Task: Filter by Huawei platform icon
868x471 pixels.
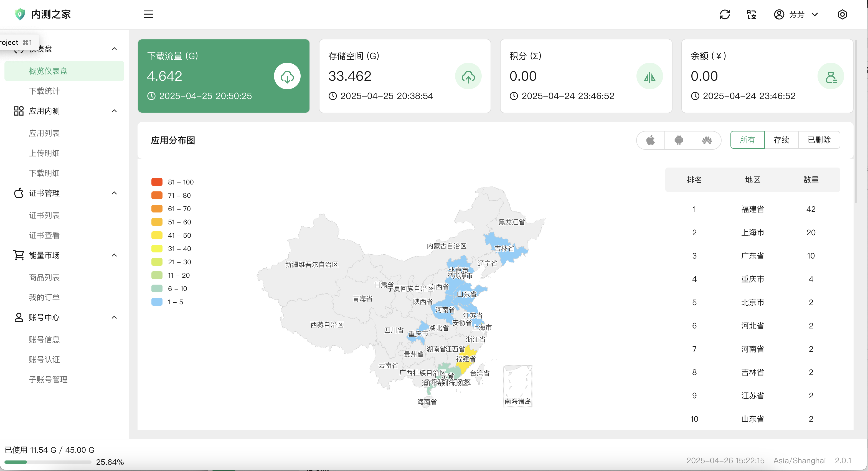Action: pos(707,140)
